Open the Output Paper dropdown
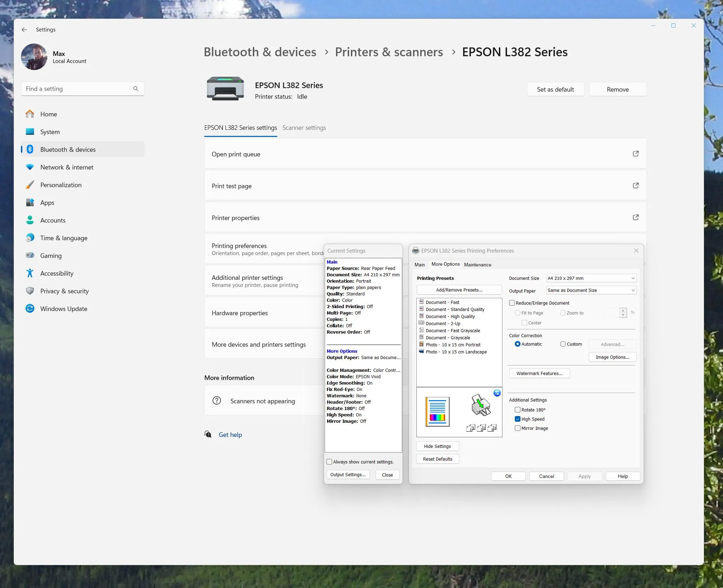The width and height of the screenshot is (723, 588). pos(591,290)
